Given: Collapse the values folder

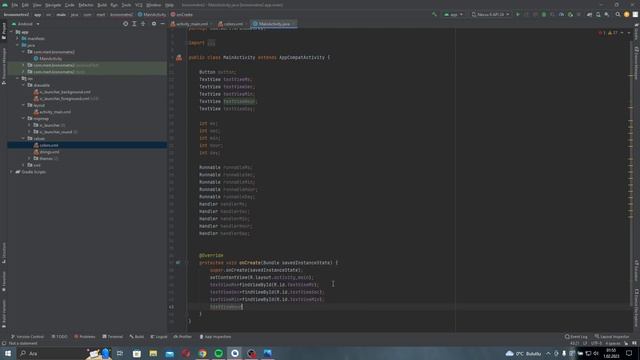Looking at the screenshot, I should tap(23, 138).
